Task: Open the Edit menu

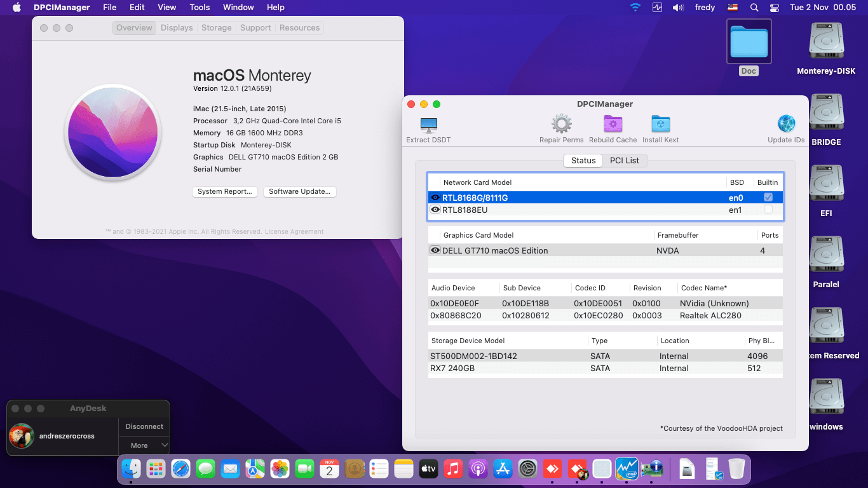Action: pyautogui.click(x=137, y=8)
